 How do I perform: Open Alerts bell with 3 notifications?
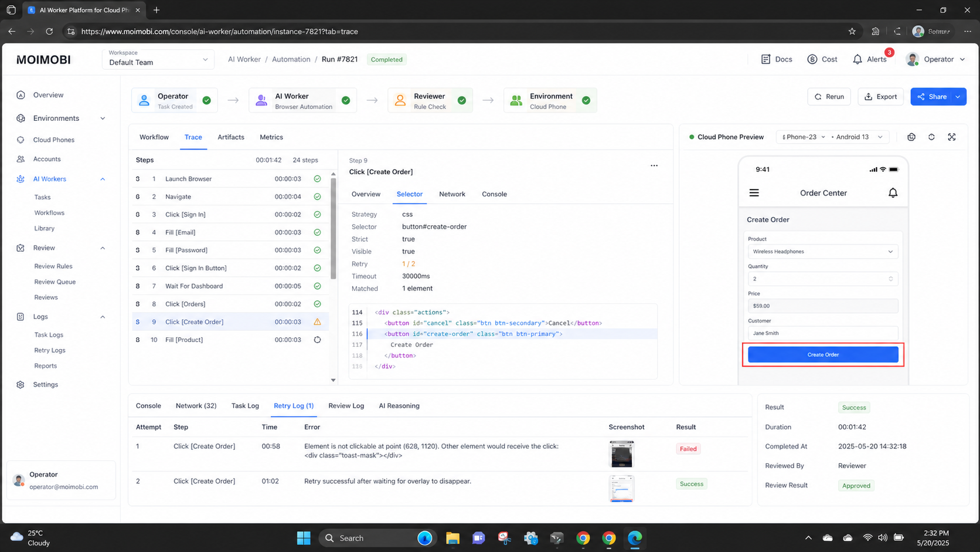click(x=857, y=59)
